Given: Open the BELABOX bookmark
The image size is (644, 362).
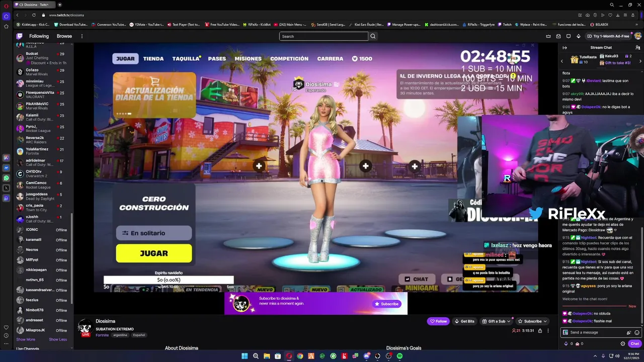Looking at the screenshot, I should 599,24.
